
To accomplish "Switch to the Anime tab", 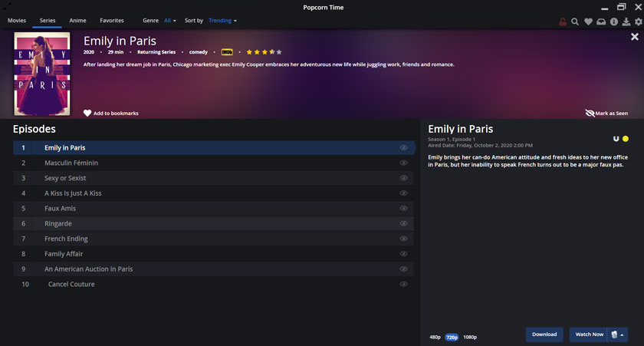I will [x=77, y=21].
